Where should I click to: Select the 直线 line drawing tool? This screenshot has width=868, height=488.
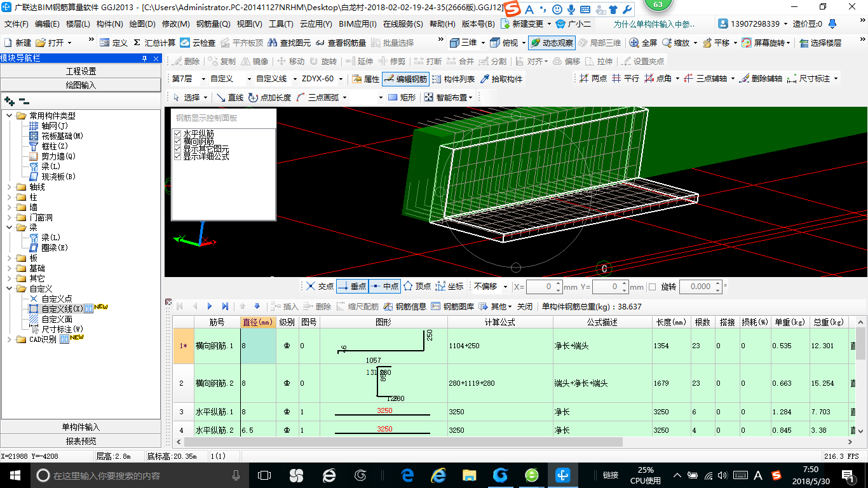point(230,97)
